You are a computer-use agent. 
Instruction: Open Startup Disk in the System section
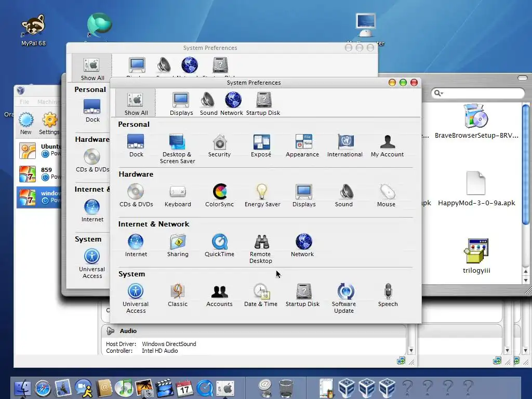[x=303, y=295]
